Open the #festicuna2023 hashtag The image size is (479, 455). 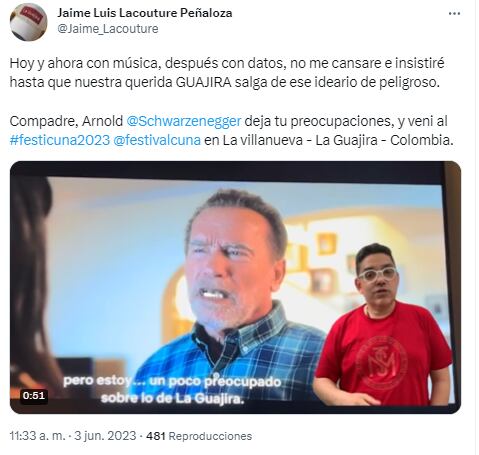coord(60,140)
